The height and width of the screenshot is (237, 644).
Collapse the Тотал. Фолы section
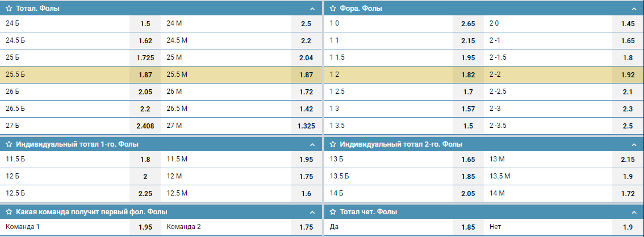pos(312,8)
